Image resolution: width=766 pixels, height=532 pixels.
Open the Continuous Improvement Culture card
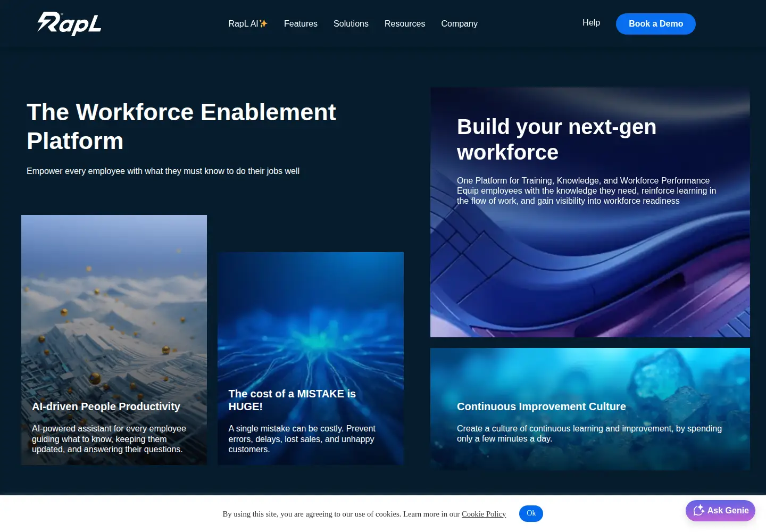point(590,409)
